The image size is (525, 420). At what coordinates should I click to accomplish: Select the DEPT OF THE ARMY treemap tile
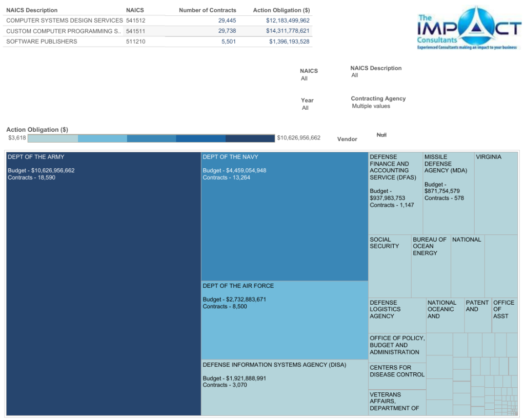[x=104, y=284]
